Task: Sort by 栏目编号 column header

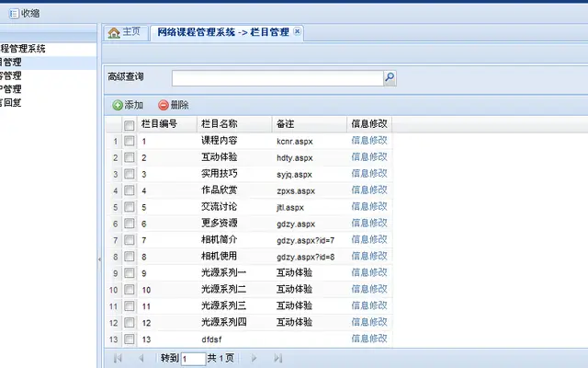Action: point(167,124)
